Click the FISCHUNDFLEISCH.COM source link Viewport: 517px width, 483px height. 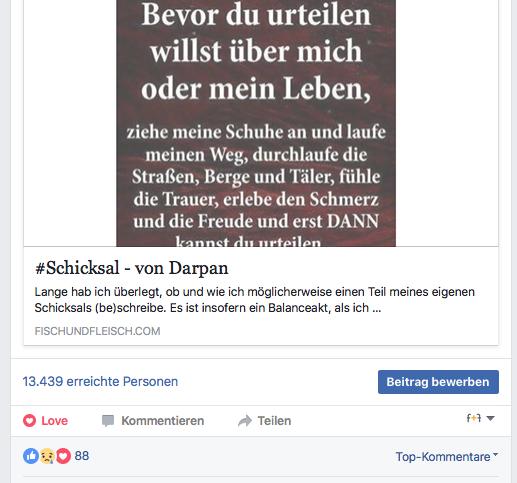point(97,331)
